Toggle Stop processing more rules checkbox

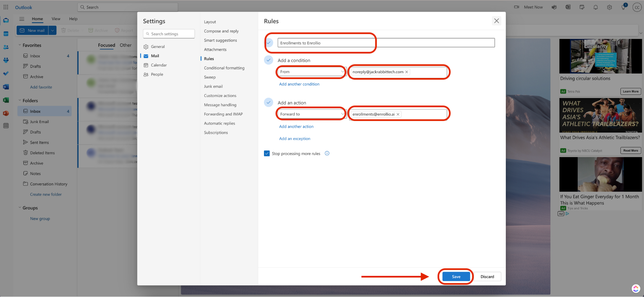tap(267, 153)
